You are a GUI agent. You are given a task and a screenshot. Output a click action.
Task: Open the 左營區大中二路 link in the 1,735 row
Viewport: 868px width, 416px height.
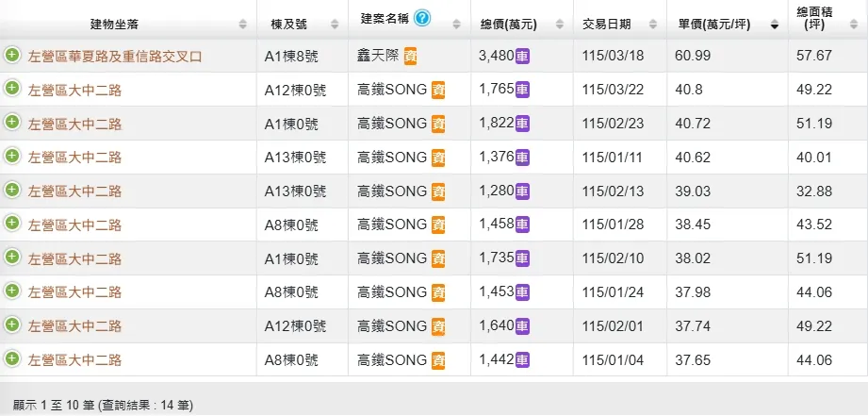[x=74, y=259]
